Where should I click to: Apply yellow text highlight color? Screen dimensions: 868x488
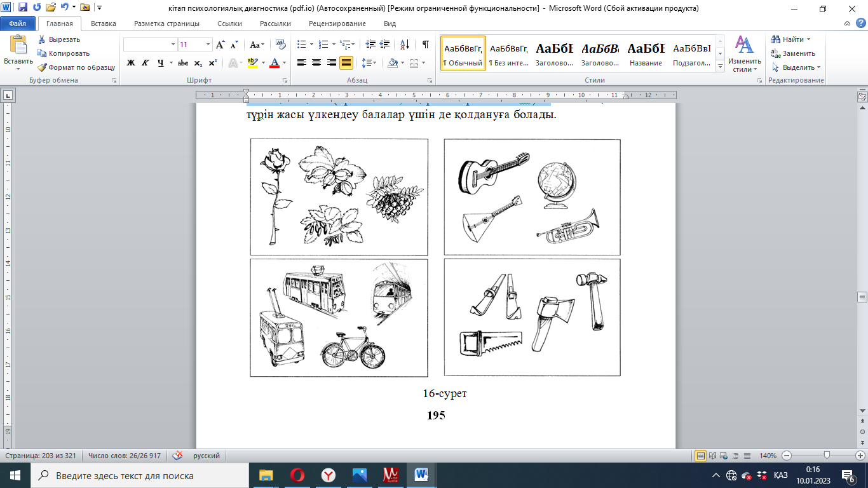pyautogui.click(x=252, y=62)
